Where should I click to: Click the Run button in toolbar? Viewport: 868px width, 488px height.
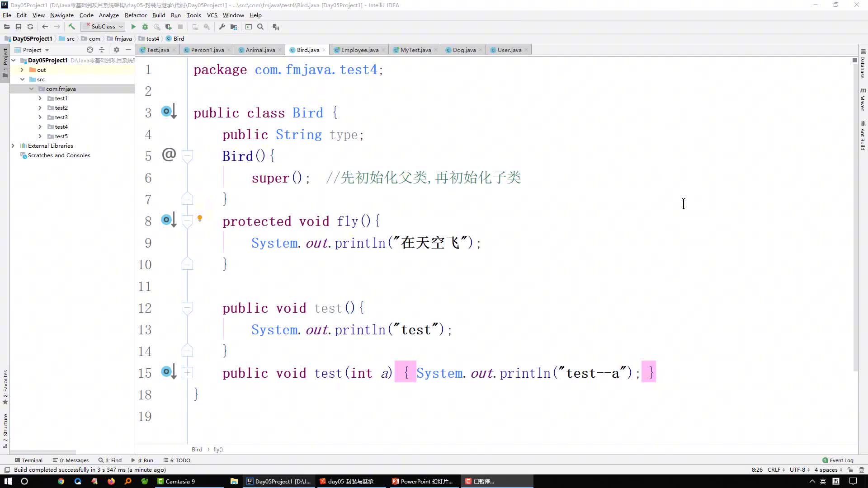(x=133, y=27)
